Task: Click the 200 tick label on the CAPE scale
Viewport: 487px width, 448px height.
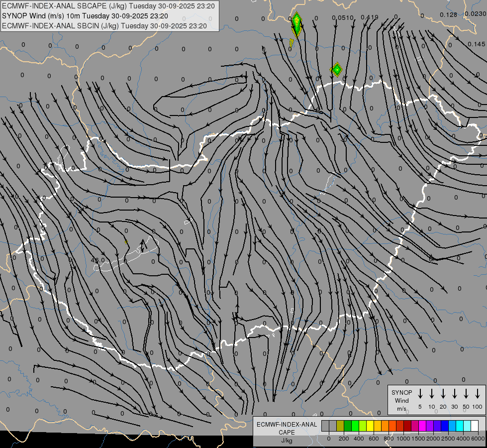Action: (344, 439)
